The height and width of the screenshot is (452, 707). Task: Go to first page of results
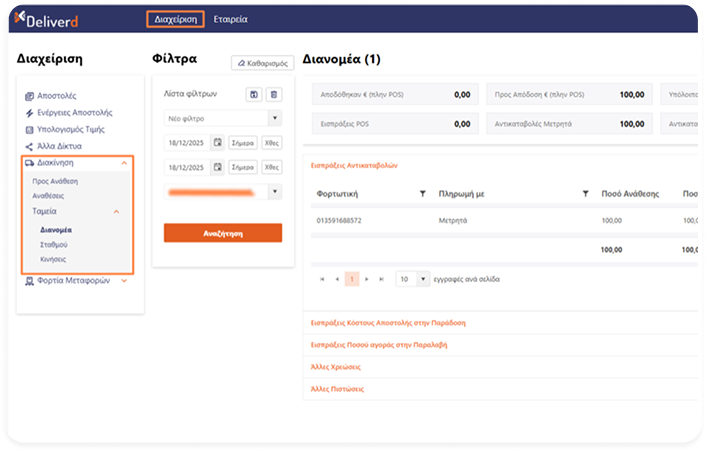322,279
